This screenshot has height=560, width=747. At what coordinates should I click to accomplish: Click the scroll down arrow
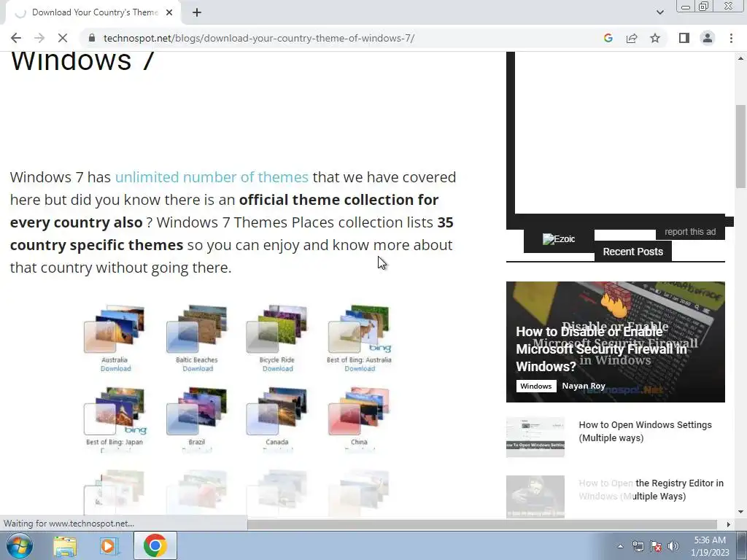coord(740,512)
